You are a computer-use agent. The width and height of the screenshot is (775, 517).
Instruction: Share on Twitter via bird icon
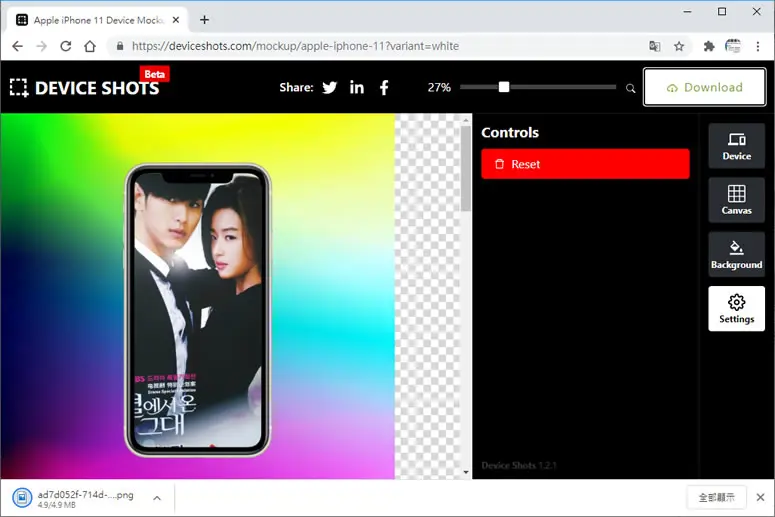[330, 87]
